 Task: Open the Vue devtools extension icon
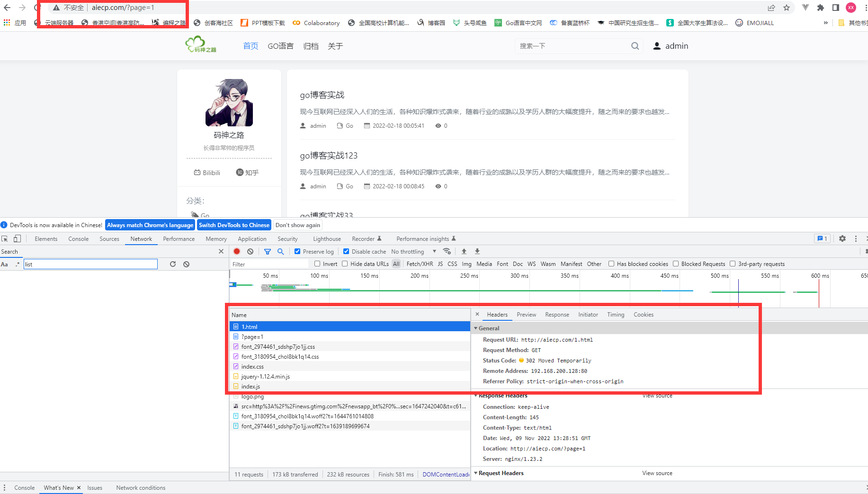click(805, 8)
